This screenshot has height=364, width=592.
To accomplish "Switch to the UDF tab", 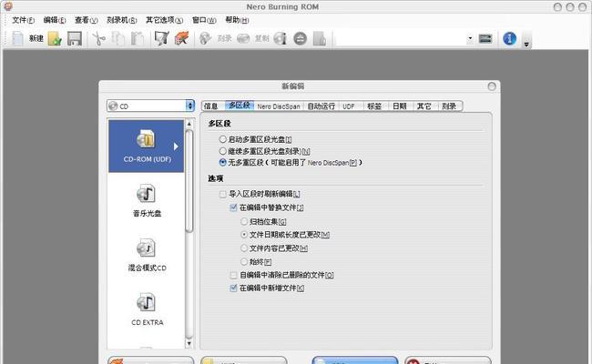I will tap(349, 106).
